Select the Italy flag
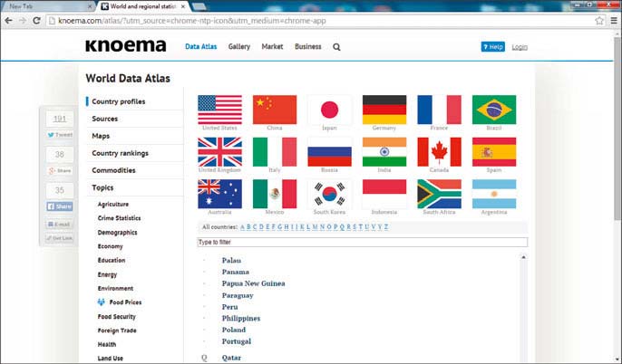The height and width of the screenshot is (364, 622). click(275, 152)
